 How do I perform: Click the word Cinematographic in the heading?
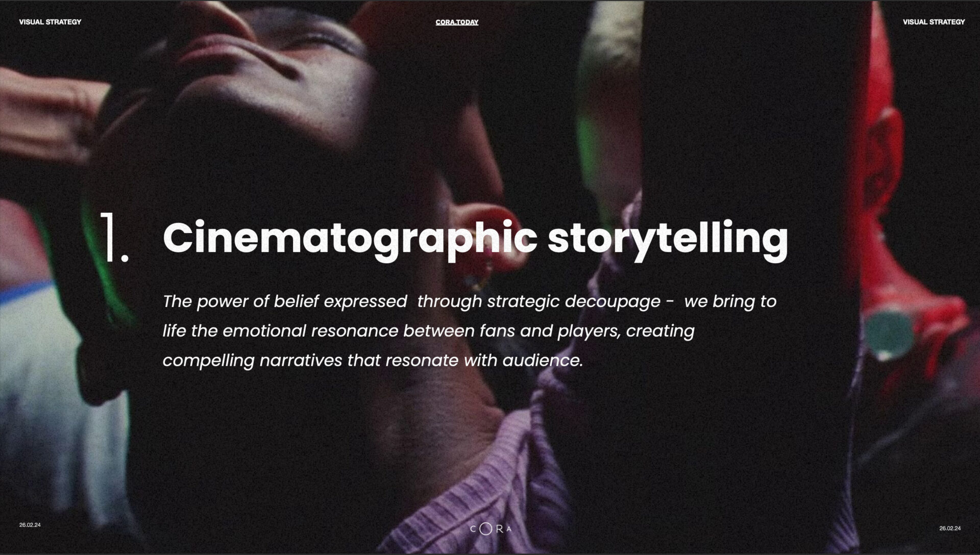pos(350,239)
